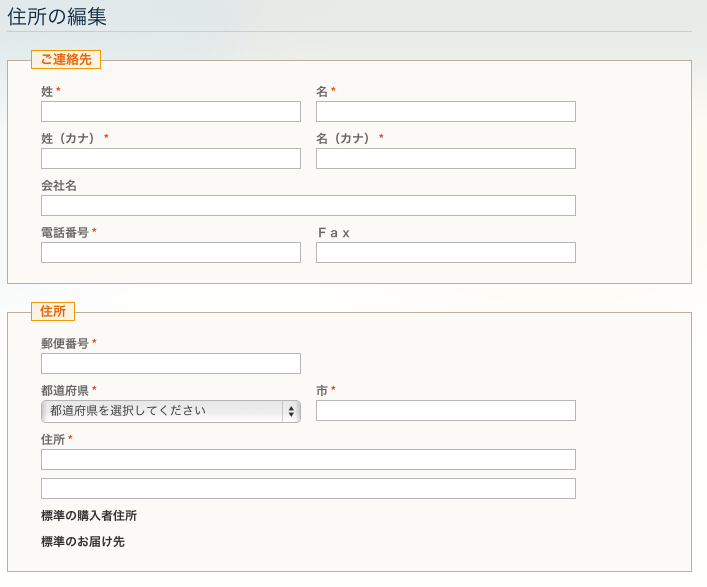Image resolution: width=707 pixels, height=587 pixels.
Task: Click the 郵便番号 field label
Action: click(x=65, y=344)
